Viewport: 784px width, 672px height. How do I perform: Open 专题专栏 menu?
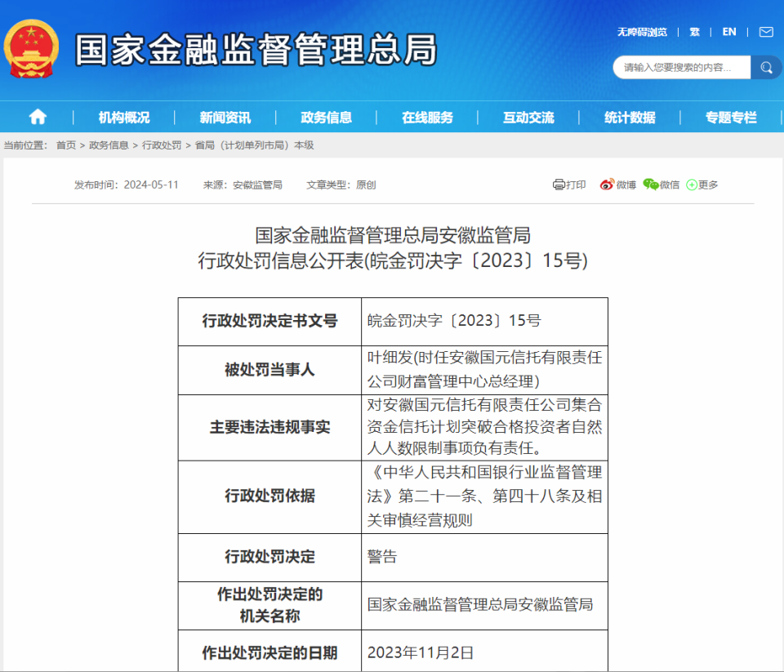tap(731, 118)
